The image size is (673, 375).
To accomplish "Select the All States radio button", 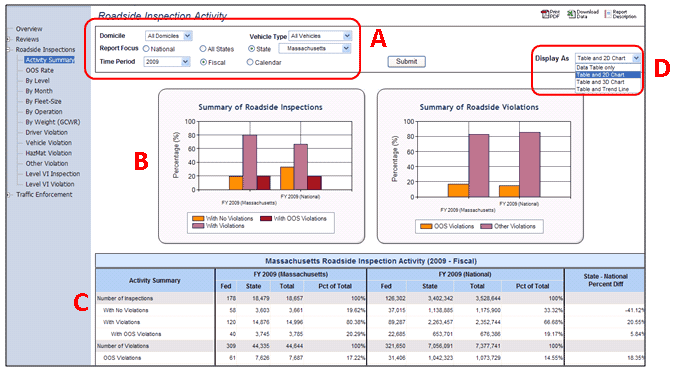I will coord(203,49).
